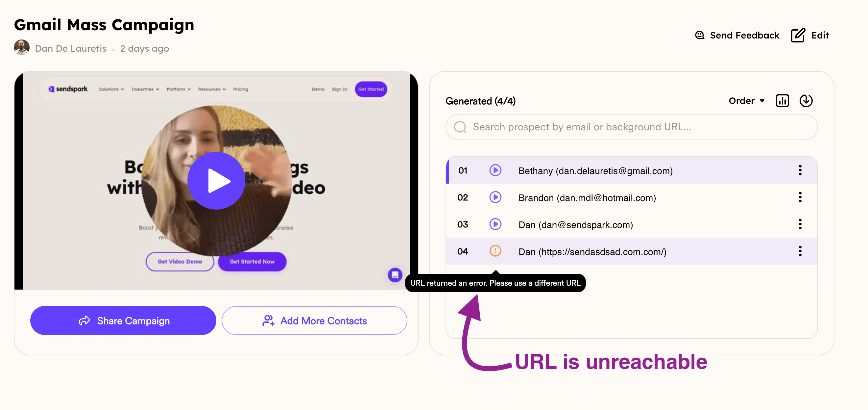The width and height of the screenshot is (868, 410).
Task: Expand Solutions menu in video preview
Action: 111,89
